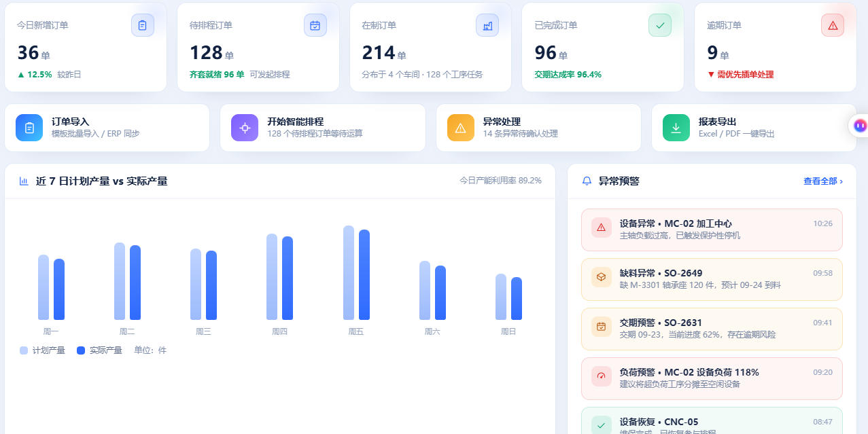The image size is (868, 434).
Task: Click the 09:58 alert timestamp
Action: coord(822,273)
